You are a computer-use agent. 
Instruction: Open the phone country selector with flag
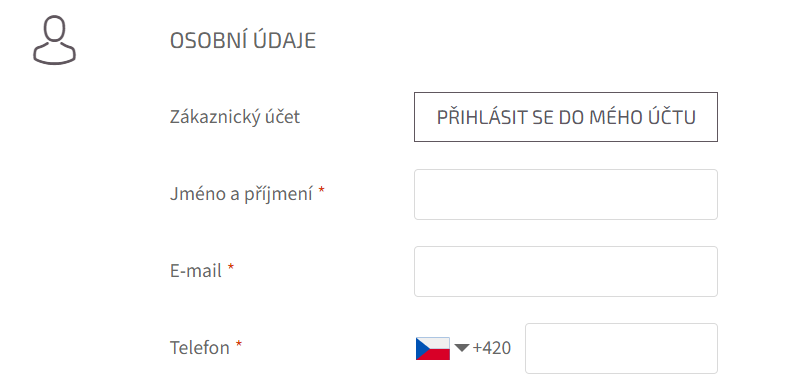[x=443, y=349]
